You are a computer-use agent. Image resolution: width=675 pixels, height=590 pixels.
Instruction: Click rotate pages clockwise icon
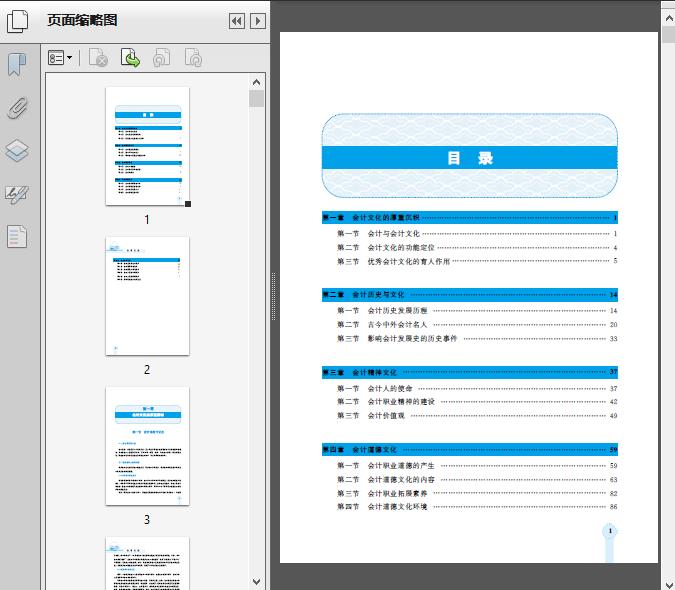tap(193, 59)
